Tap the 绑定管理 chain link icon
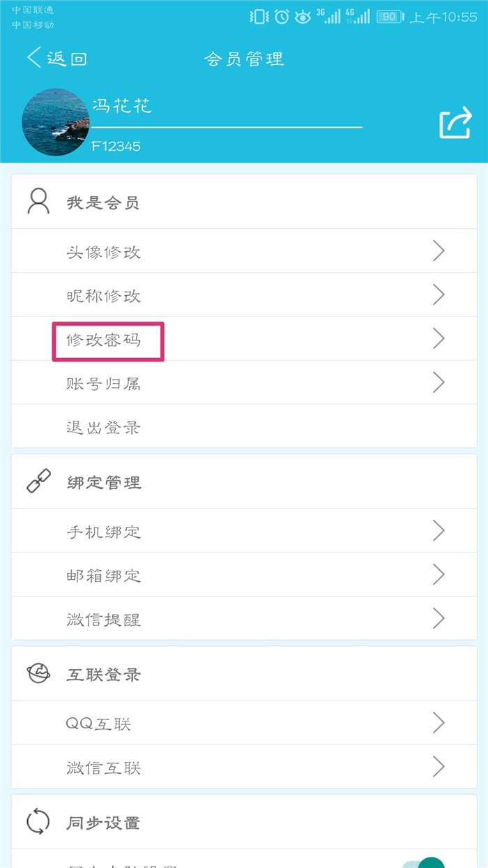 tap(38, 481)
